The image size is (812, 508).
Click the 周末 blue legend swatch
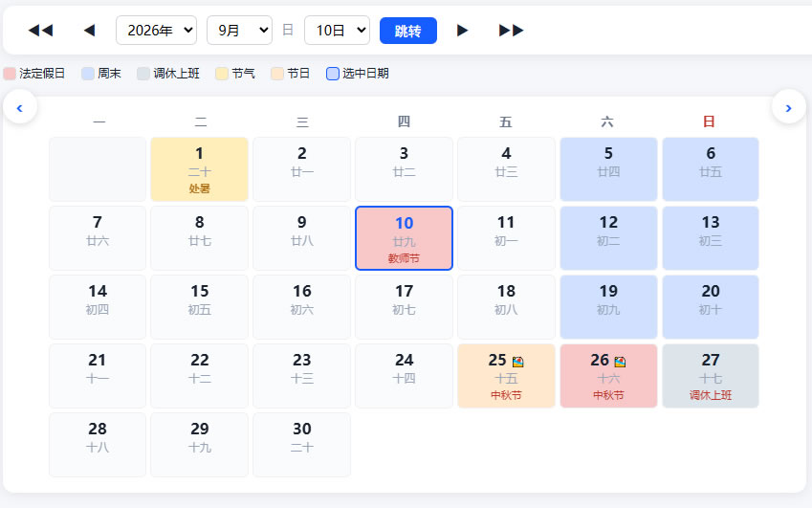pos(88,74)
